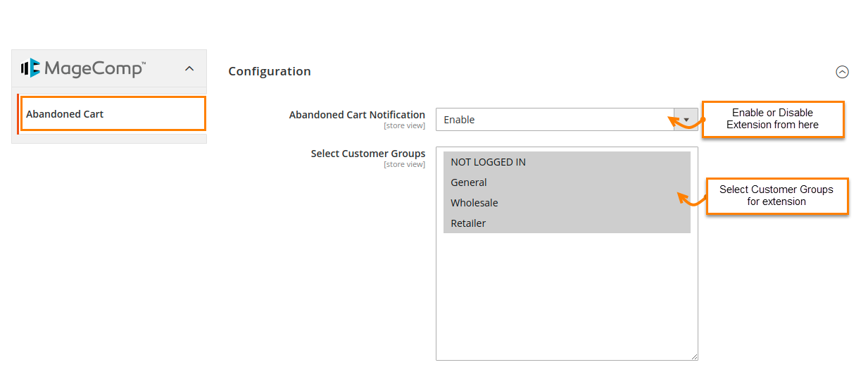868x391 pixels.
Task: Click the Configuration section heading
Action: 270,71
